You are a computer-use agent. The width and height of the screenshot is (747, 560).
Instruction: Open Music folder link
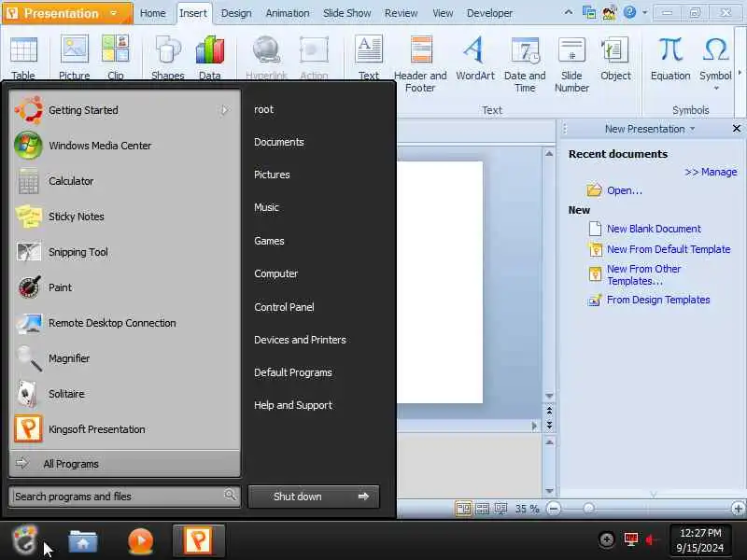(x=266, y=207)
